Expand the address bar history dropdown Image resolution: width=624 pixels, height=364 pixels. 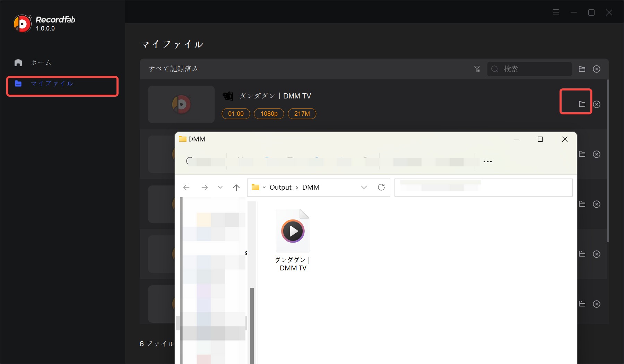pos(364,188)
